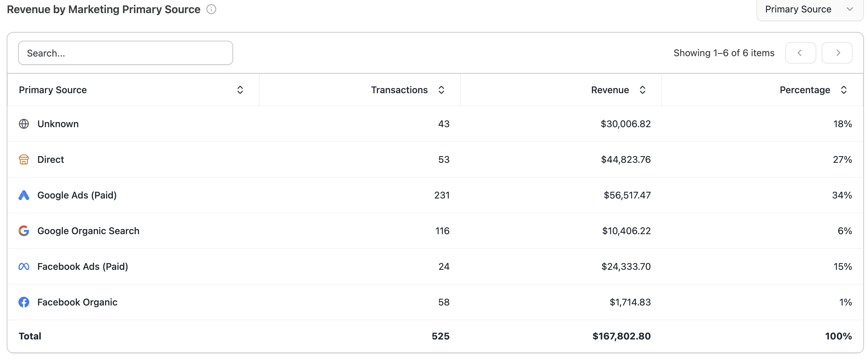
Task: Click the Unknown source globe icon
Action: [x=24, y=124]
